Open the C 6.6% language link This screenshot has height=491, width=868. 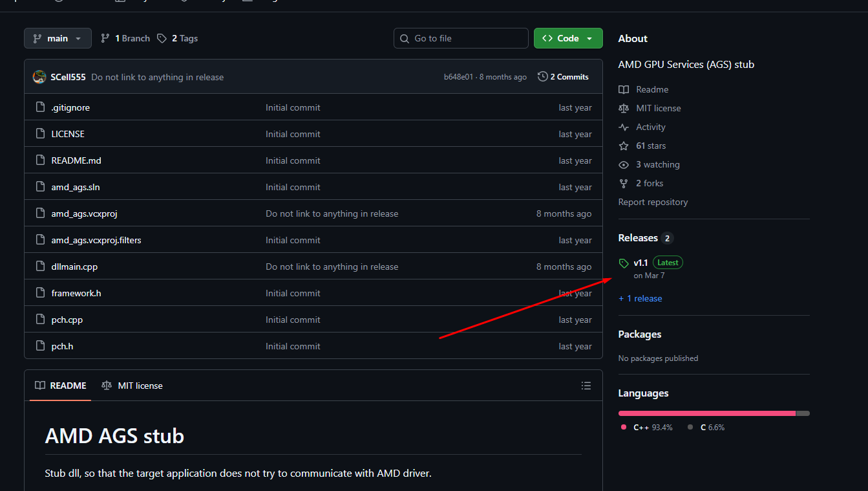coord(706,428)
